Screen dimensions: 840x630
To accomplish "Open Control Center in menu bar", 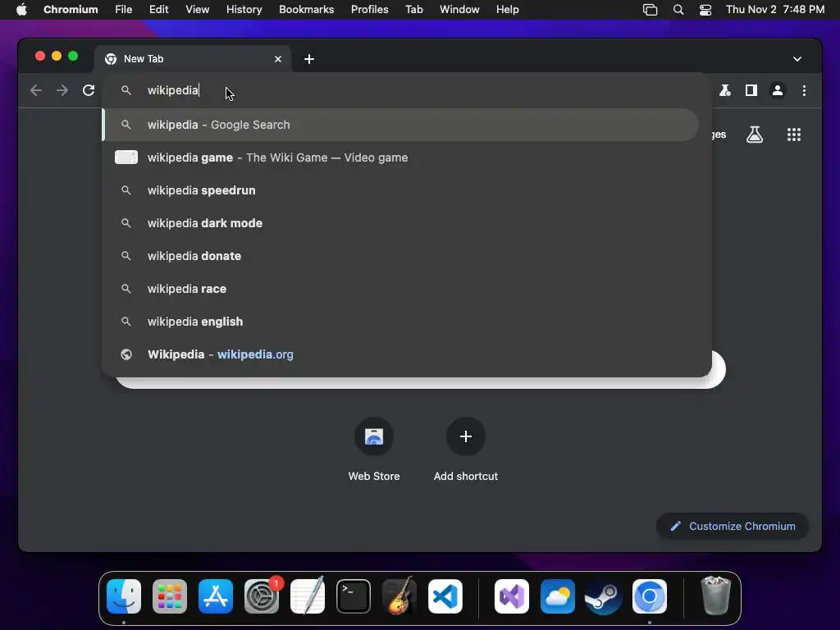I will coord(705,10).
